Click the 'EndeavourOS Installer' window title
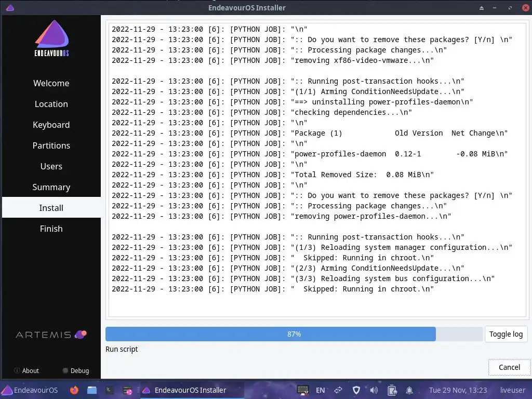532x399 pixels. (x=247, y=7)
